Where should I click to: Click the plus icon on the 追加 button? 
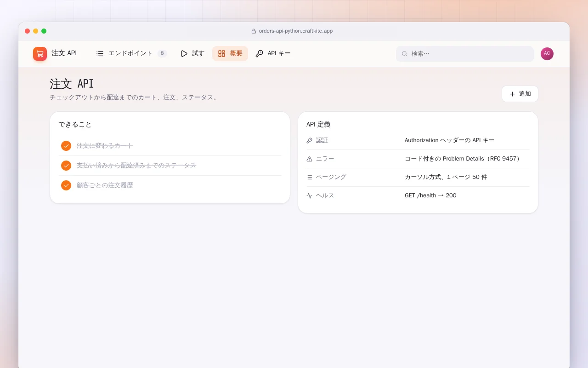tap(513, 94)
